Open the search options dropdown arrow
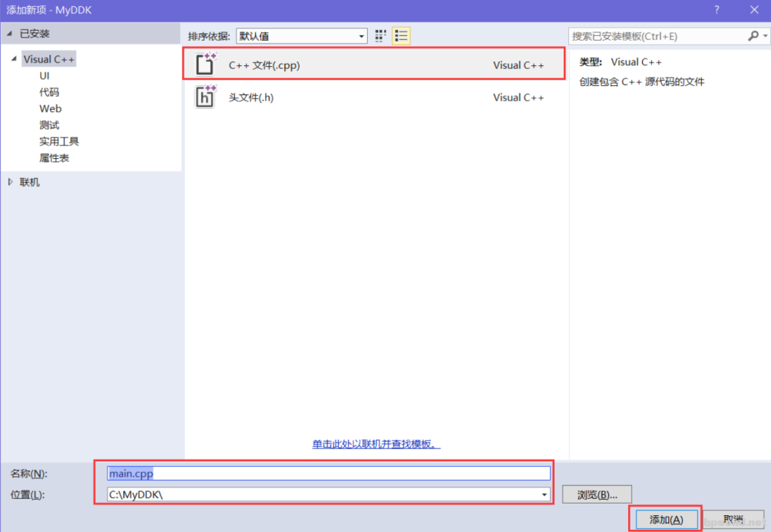This screenshot has width=771, height=532. (x=765, y=36)
